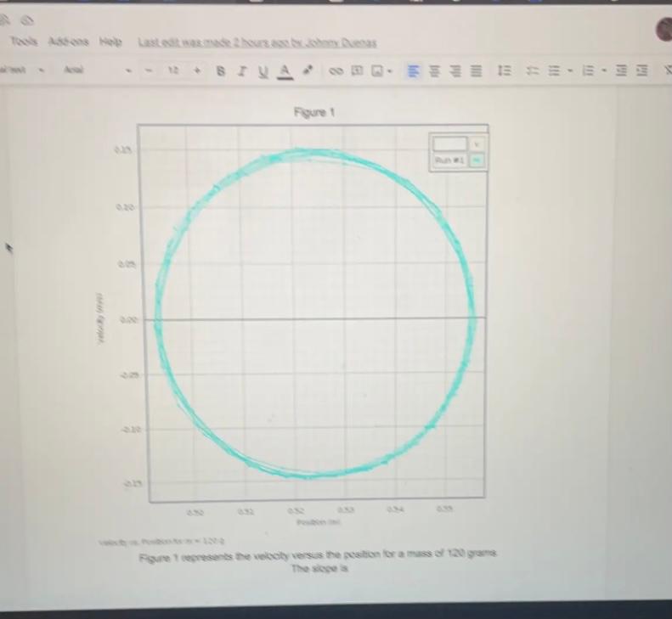
Task: Open line spacing options
Action: [x=505, y=70]
